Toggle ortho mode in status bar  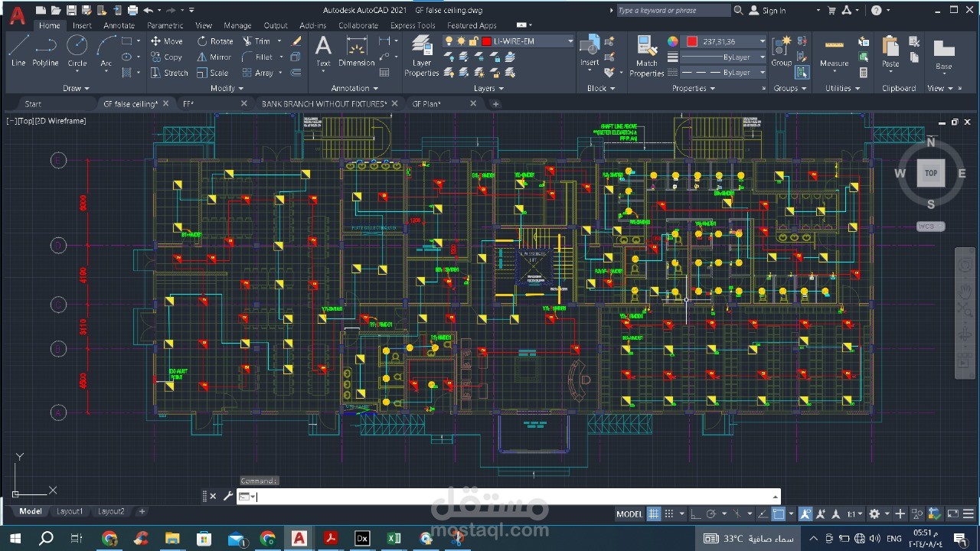point(695,514)
